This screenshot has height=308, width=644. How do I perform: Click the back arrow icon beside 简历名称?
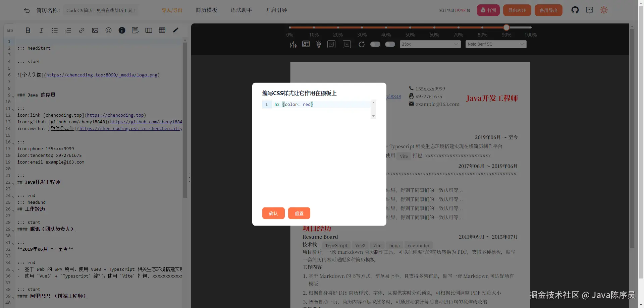[x=27, y=10]
